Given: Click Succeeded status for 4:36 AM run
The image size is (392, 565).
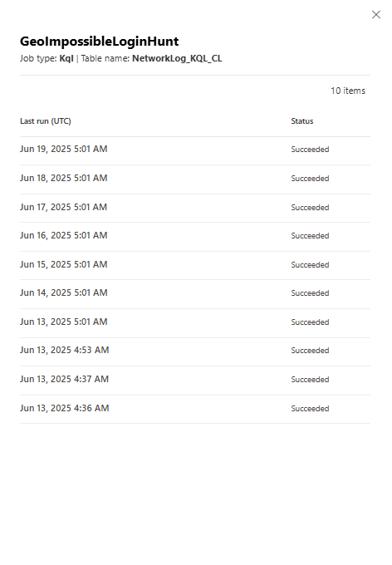Looking at the screenshot, I should 310,408.
